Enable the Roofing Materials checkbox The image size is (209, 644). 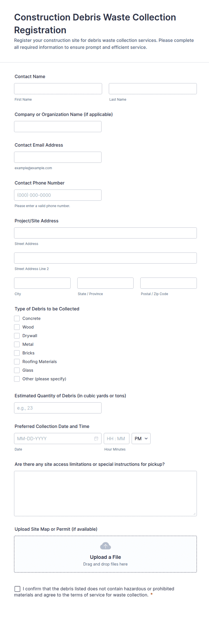(x=17, y=361)
